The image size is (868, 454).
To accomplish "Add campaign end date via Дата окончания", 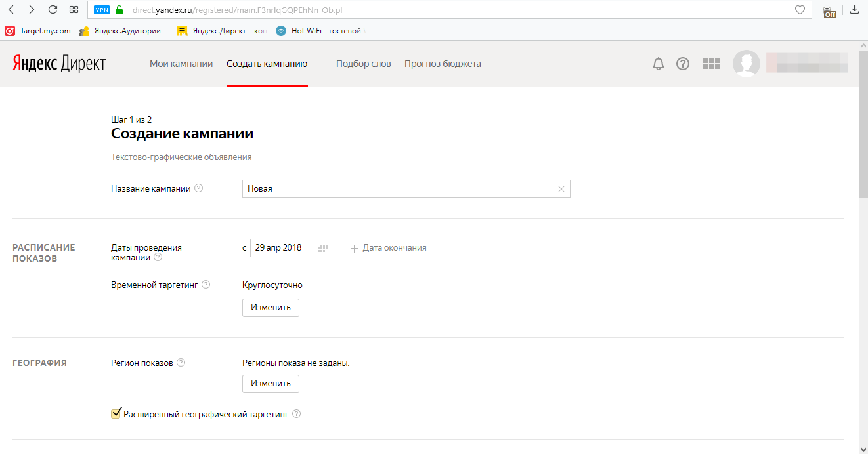I will (389, 248).
